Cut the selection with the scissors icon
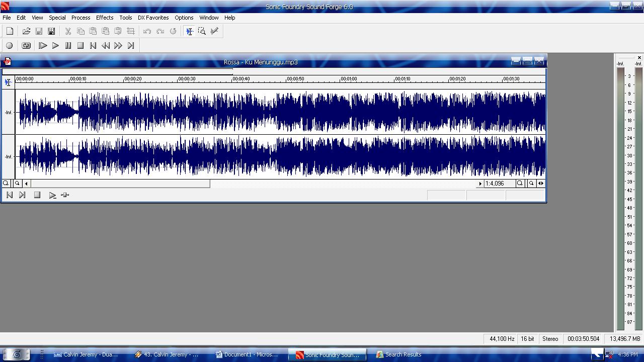The width and height of the screenshot is (644, 362). [x=68, y=31]
